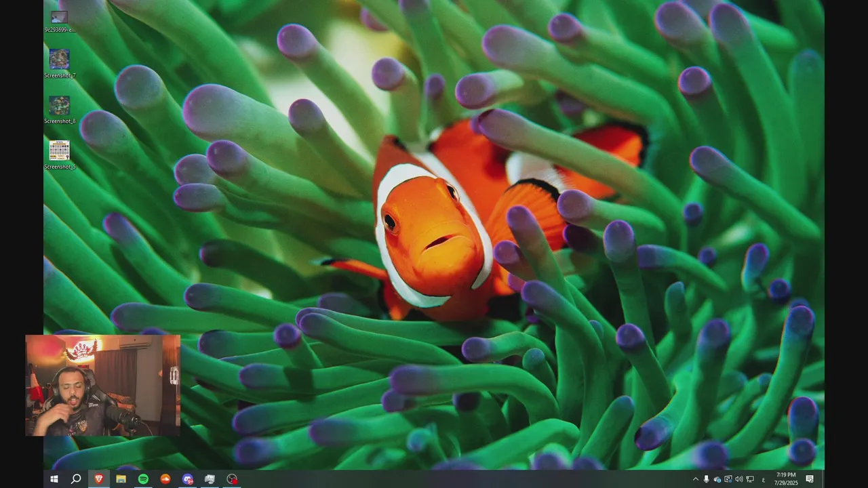Open SoundCloud from the taskbar

(165, 479)
